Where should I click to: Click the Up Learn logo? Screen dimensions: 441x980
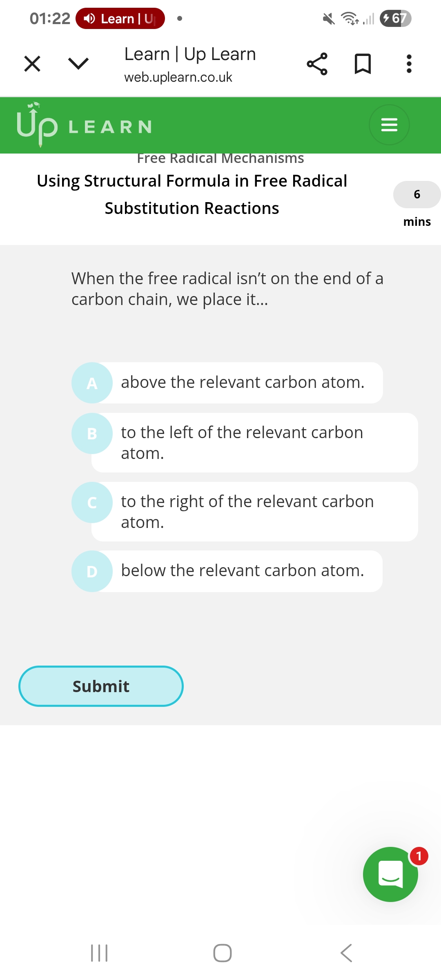click(x=84, y=125)
